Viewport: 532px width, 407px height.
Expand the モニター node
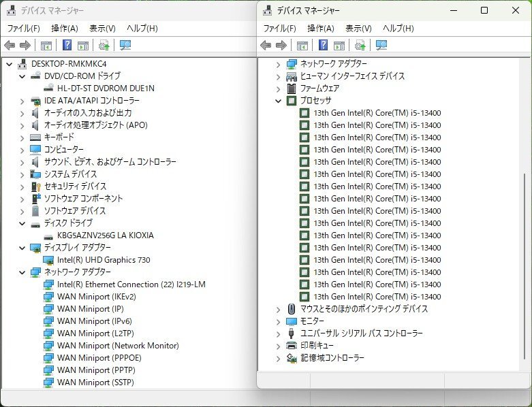pos(279,321)
